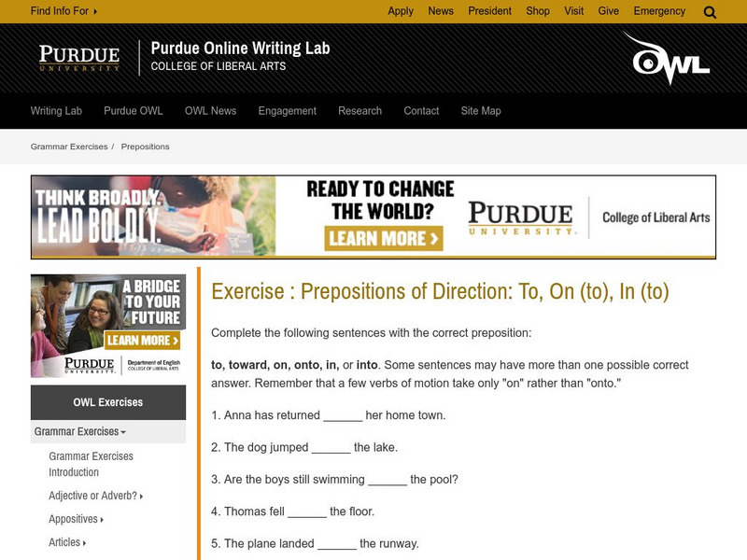Expand the Articles section
This screenshot has width=747, height=560.
click(67, 542)
